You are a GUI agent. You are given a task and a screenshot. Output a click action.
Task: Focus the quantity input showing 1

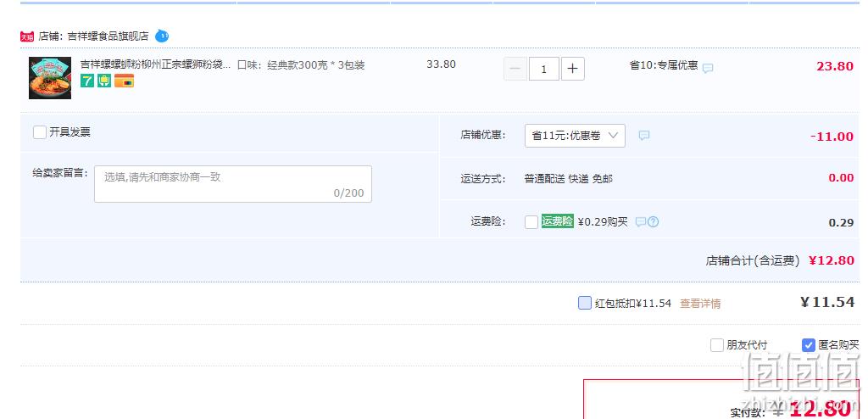(x=544, y=69)
